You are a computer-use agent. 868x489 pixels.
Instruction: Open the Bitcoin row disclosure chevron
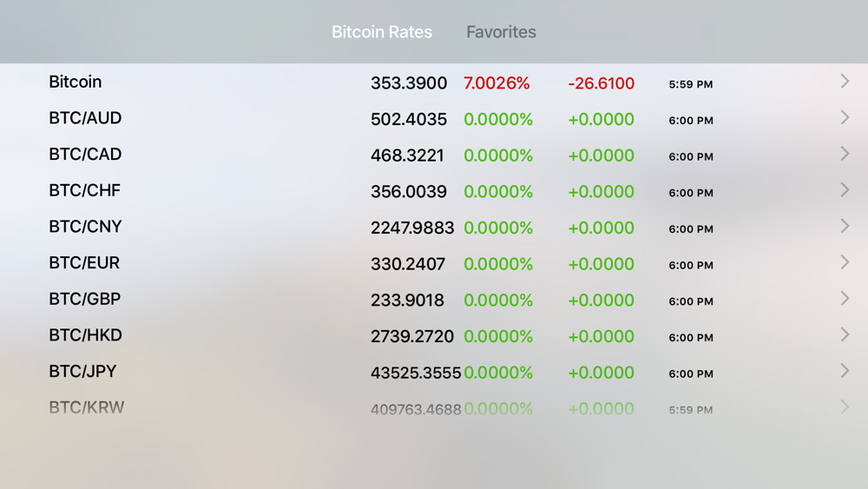point(845,82)
